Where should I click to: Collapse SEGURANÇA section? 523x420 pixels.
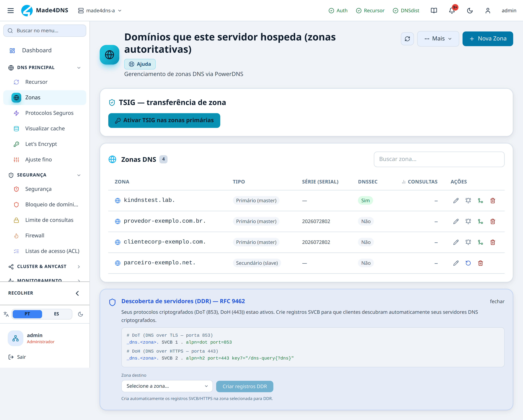pyautogui.click(x=45, y=175)
